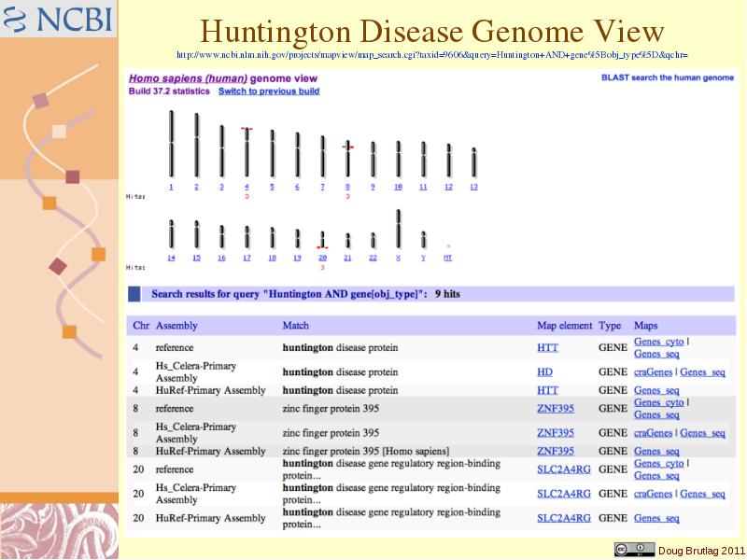Select the chromosome 11 ideogram

coord(424,160)
